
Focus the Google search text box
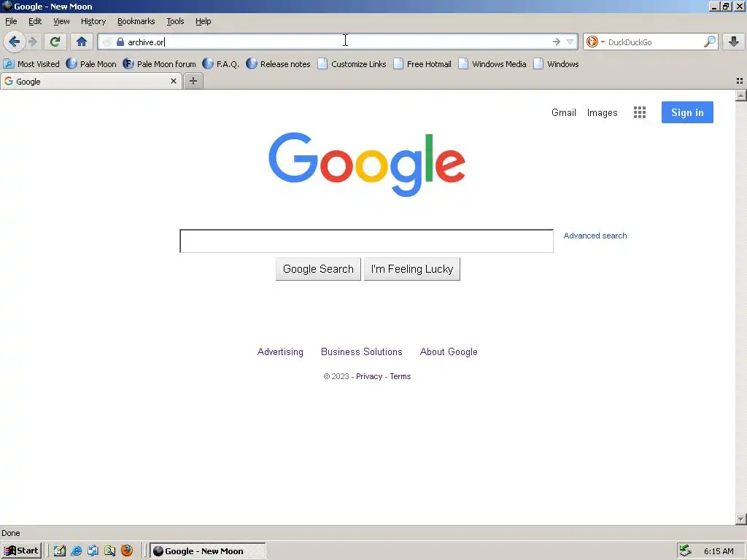coord(366,241)
